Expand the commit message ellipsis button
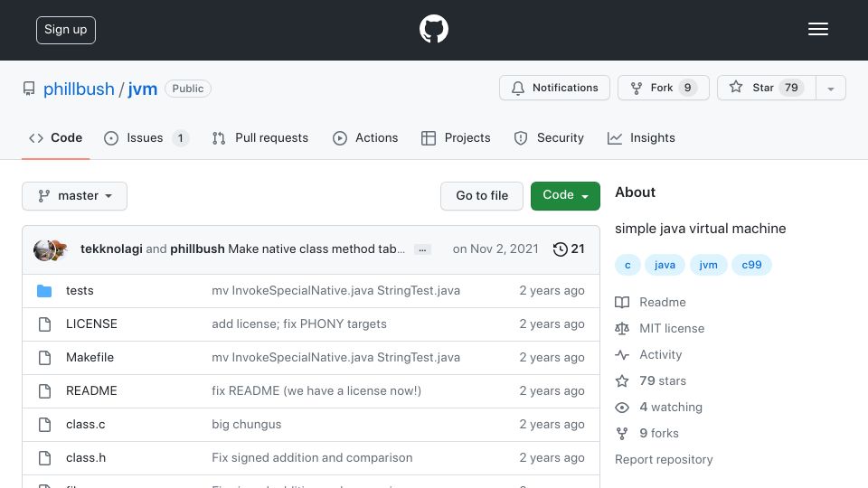The image size is (868, 488). [x=422, y=249]
